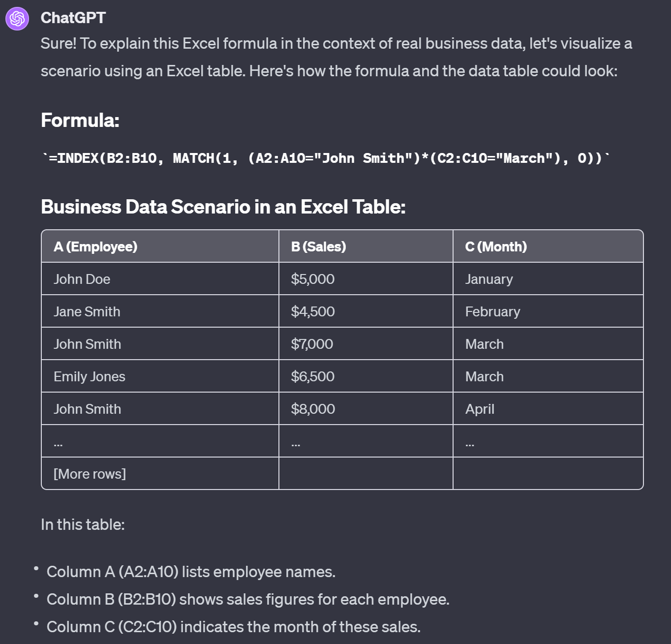671x644 pixels.
Task: Click the $6,500 sales cell
Action: [312, 376]
